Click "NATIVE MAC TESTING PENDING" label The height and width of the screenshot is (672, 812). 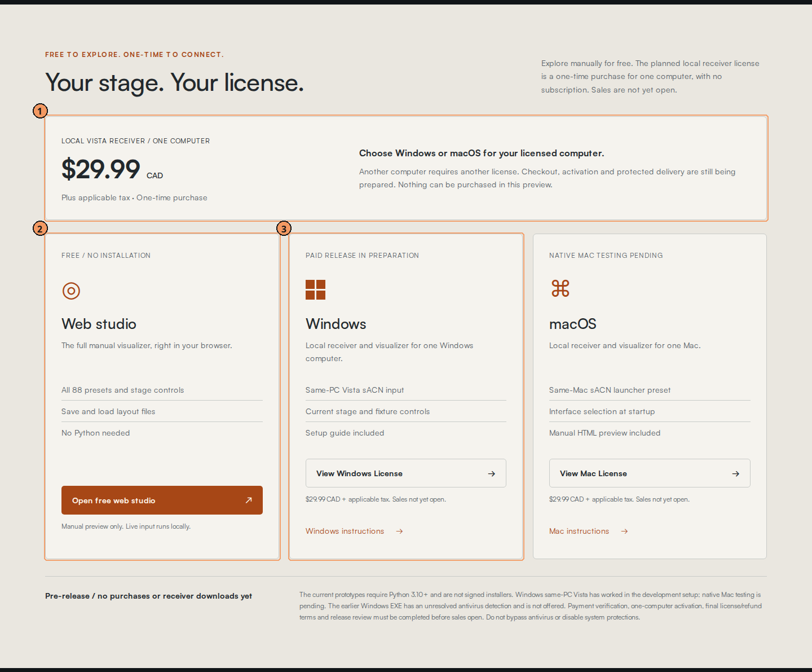606,256
